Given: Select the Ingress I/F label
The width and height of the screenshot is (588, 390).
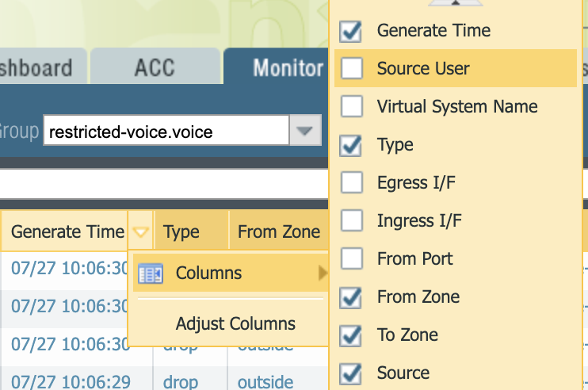Looking at the screenshot, I should 419,220.
